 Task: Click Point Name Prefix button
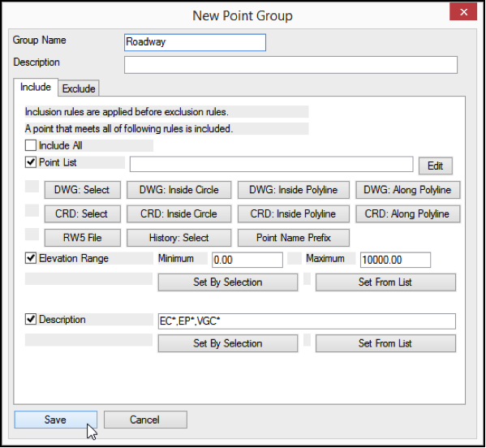pos(293,238)
